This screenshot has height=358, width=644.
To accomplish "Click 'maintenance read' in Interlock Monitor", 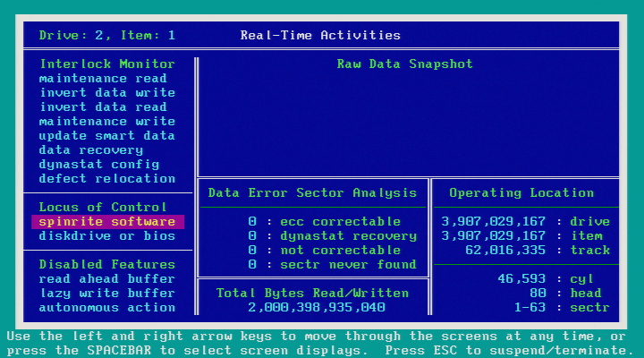I will point(103,79).
